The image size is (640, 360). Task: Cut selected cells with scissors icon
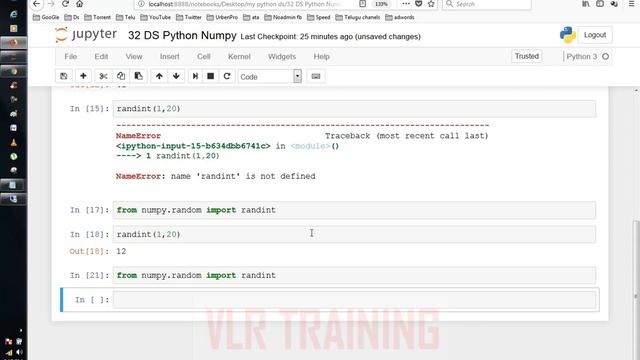pyautogui.click(x=103, y=76)
